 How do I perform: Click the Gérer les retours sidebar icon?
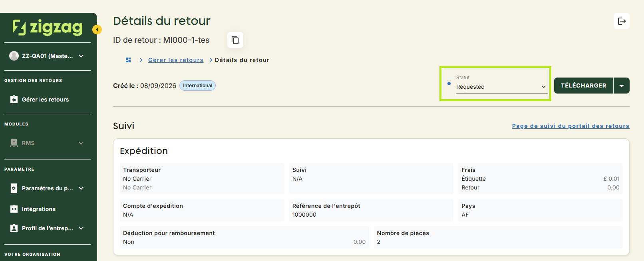coord(14,99)
